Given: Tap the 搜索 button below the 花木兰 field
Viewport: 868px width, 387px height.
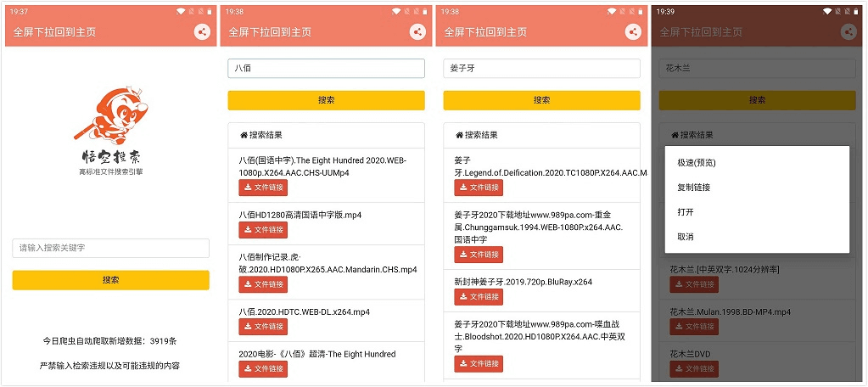Looking at the screenshot, I should point(758,100).
